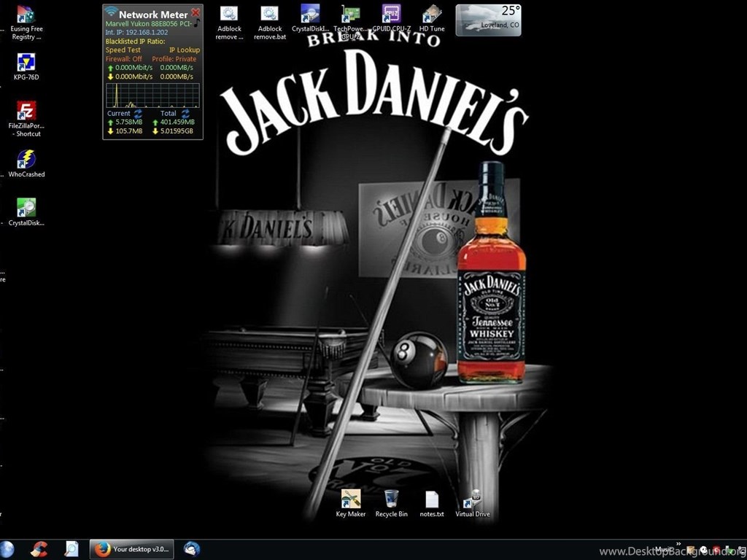Screen dimensions: 747x560
Task: Open the Virtual Drive shortcut
Action: point(473,499)
